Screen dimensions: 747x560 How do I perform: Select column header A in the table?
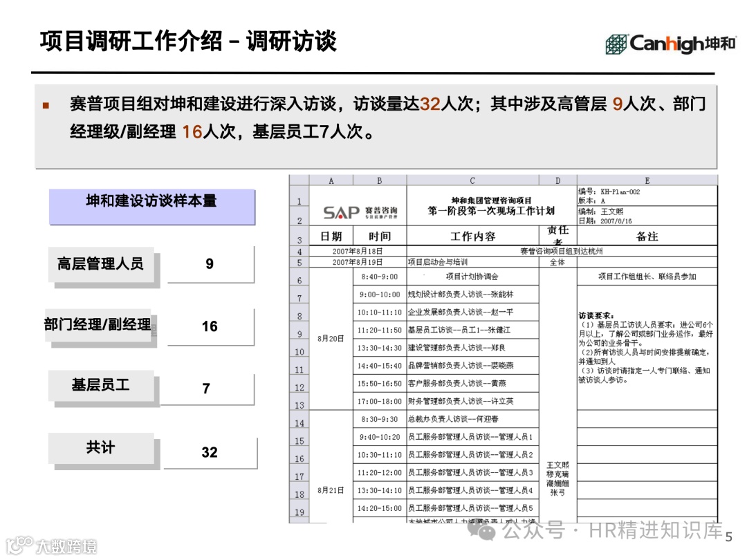(x=331, y=179)
